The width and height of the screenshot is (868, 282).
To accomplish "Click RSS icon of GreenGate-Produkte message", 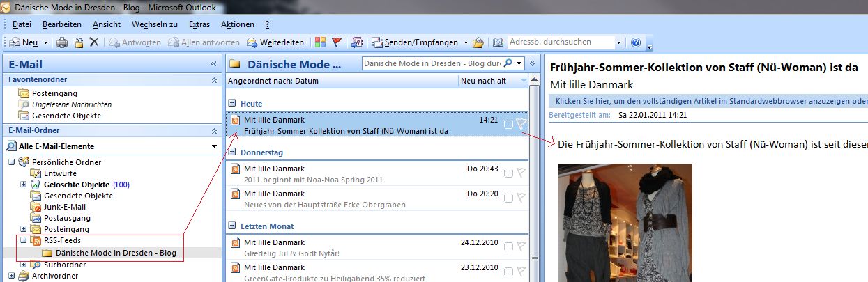I will pyautogui.click(x=236, y=268).
